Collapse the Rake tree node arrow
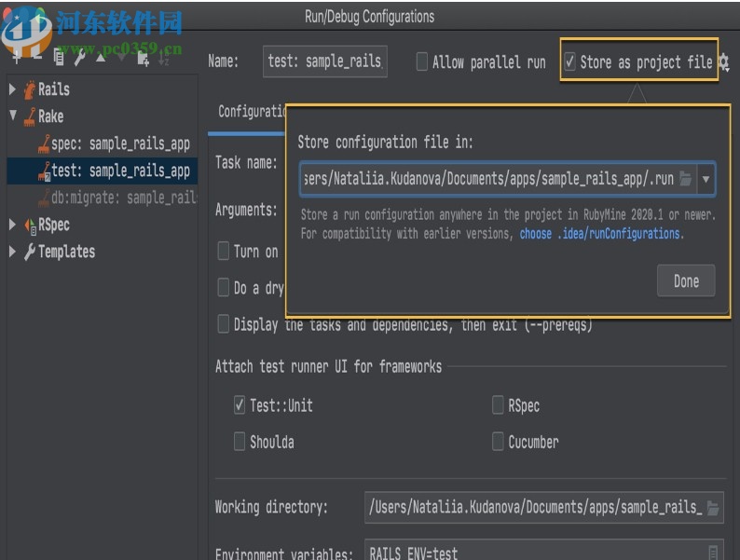 (13, 116)
